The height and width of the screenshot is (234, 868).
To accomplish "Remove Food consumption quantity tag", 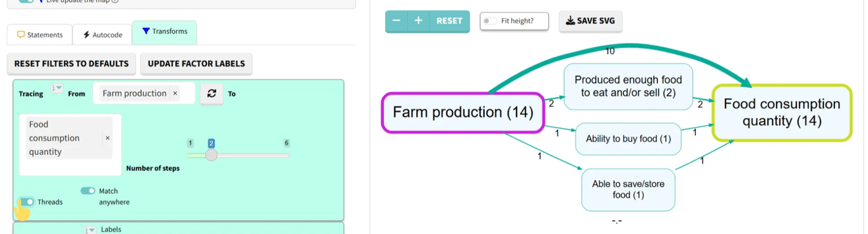I will 107,138.
